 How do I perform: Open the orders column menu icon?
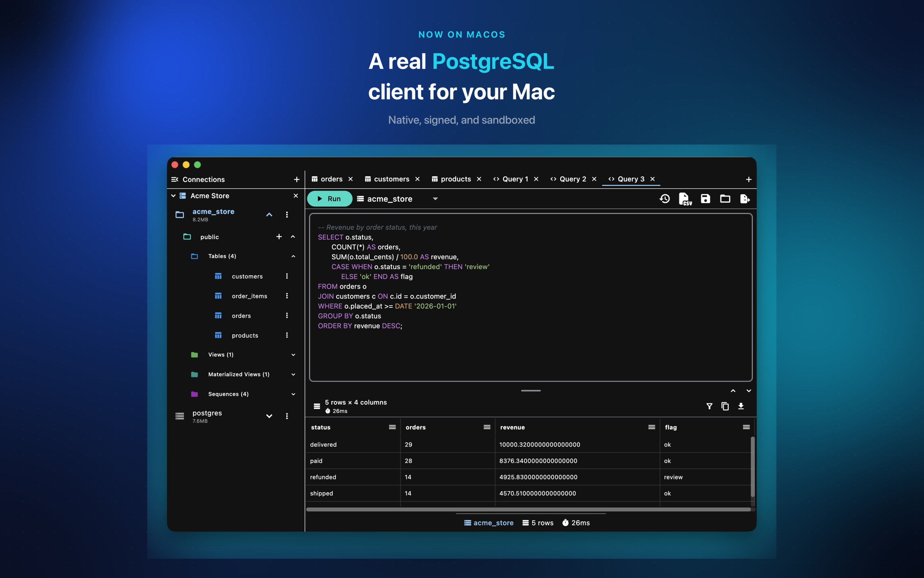[x=487, y=427]
